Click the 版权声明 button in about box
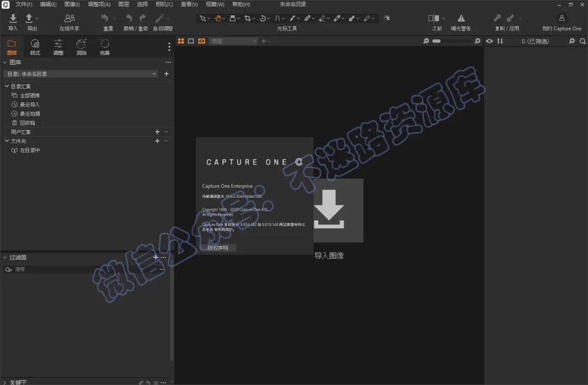 pos(218,248)
